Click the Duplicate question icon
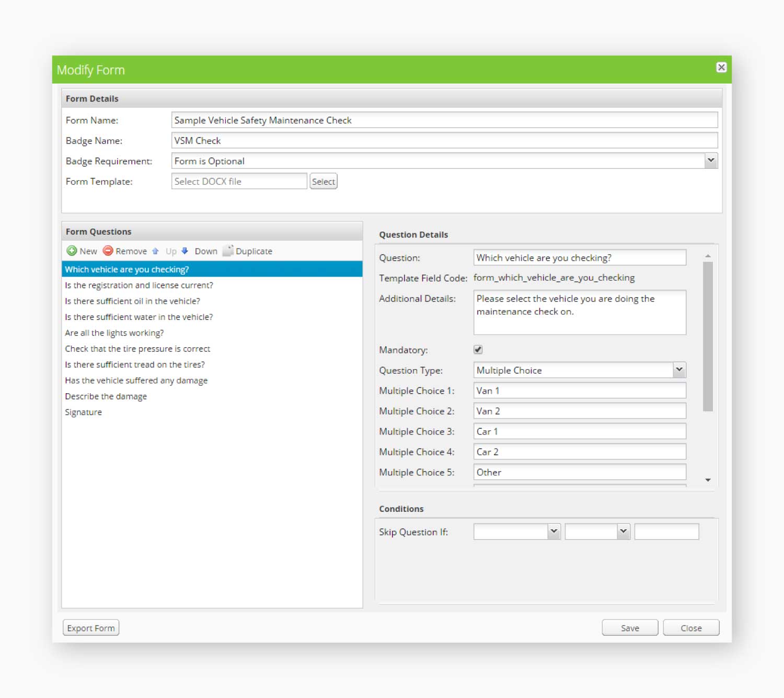784x698 pixels. click(228, 251)
